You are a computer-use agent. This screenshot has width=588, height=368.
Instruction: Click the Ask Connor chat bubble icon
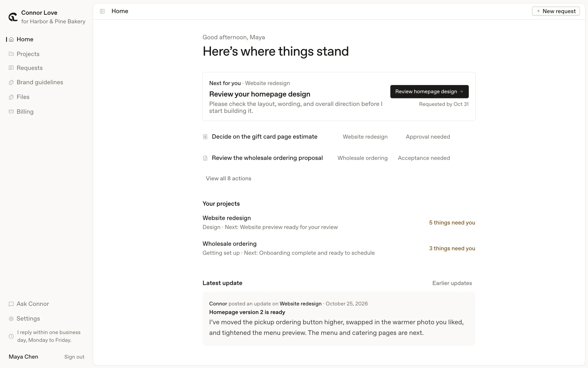tap(11, 304)
